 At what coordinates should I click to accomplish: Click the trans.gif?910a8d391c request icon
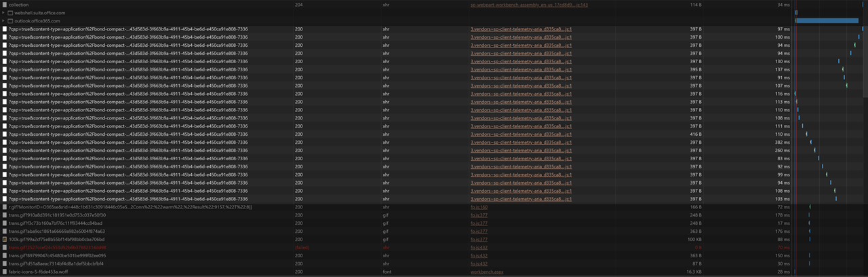[5, 215]
